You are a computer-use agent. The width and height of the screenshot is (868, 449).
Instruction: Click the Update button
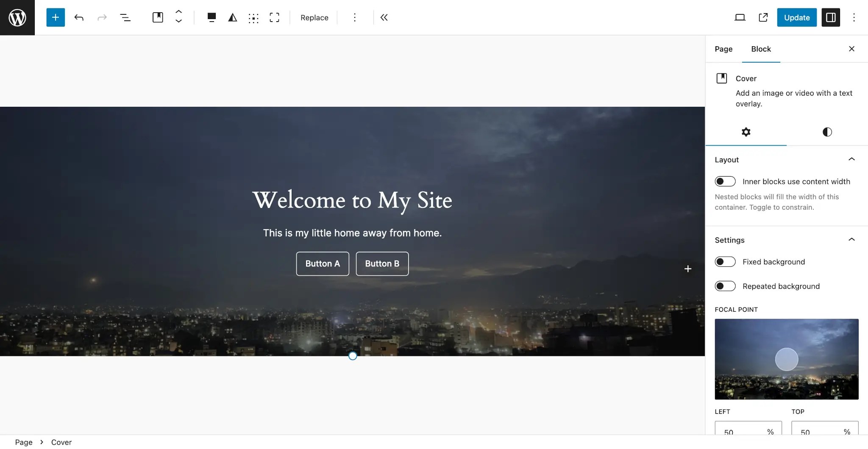click(x=796, y=17)
